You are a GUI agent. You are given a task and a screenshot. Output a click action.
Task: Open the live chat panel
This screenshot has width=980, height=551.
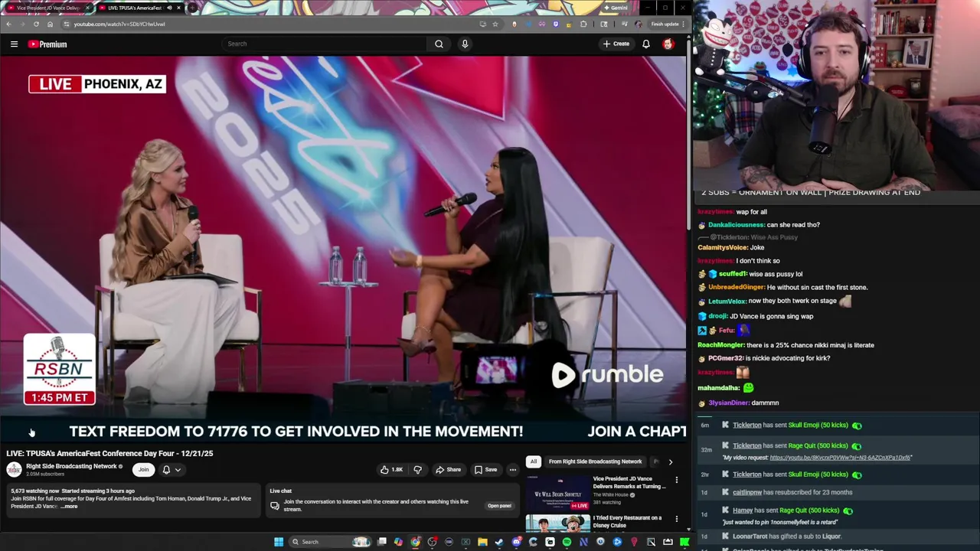[499, 506]
